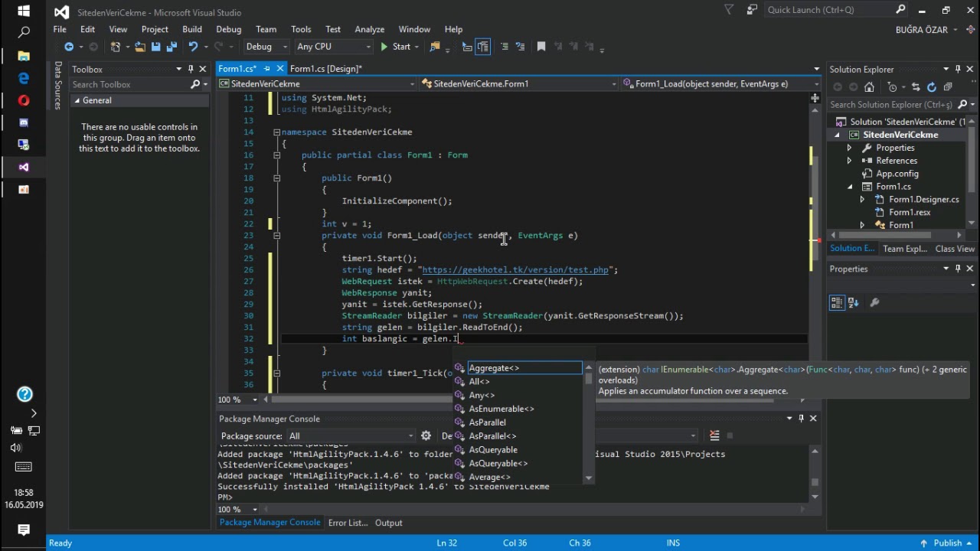Switch to Class View tab

pos(955,249)
